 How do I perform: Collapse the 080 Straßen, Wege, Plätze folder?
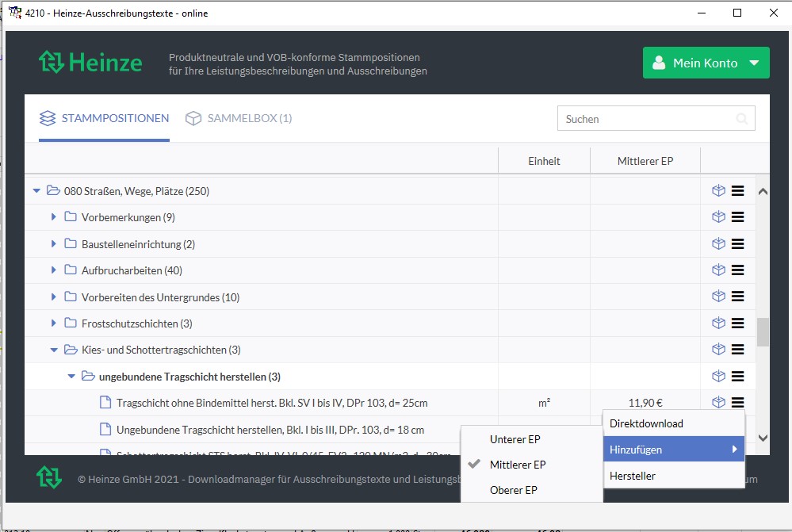36,191
